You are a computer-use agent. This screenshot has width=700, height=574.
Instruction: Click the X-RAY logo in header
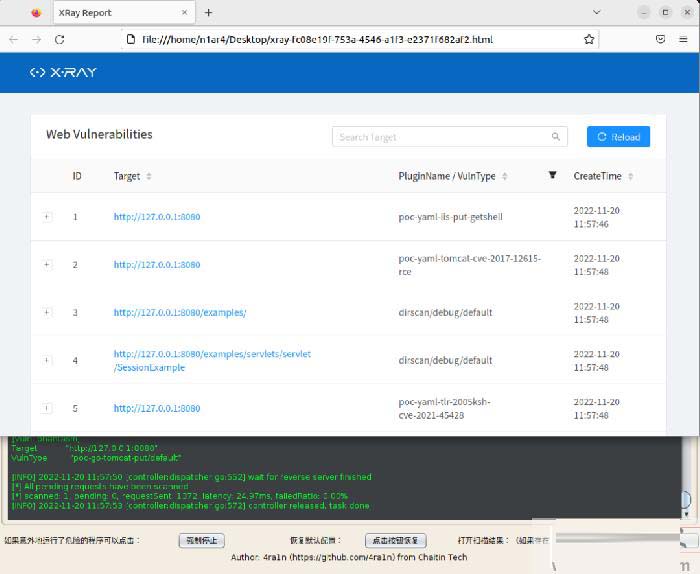click(x=63, y=72)
